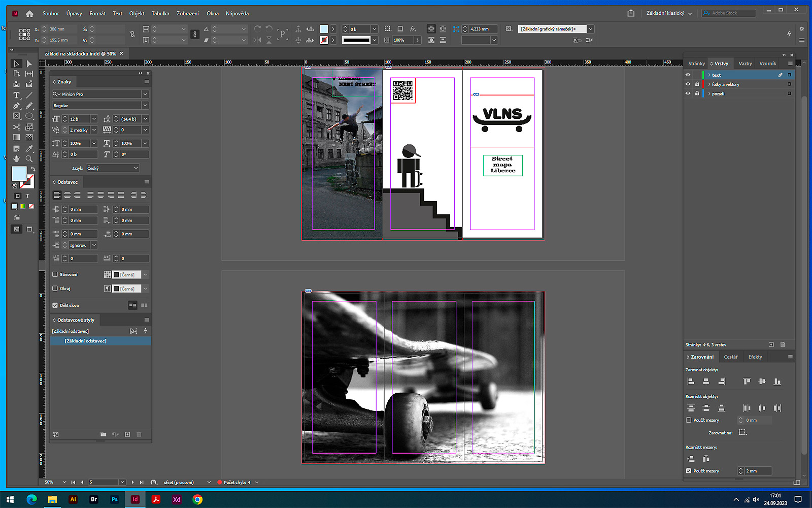This screenshot has width=812, height=508.
Task: Align left edges in Zarovnání panel
Action: click(x=691, y=382)
